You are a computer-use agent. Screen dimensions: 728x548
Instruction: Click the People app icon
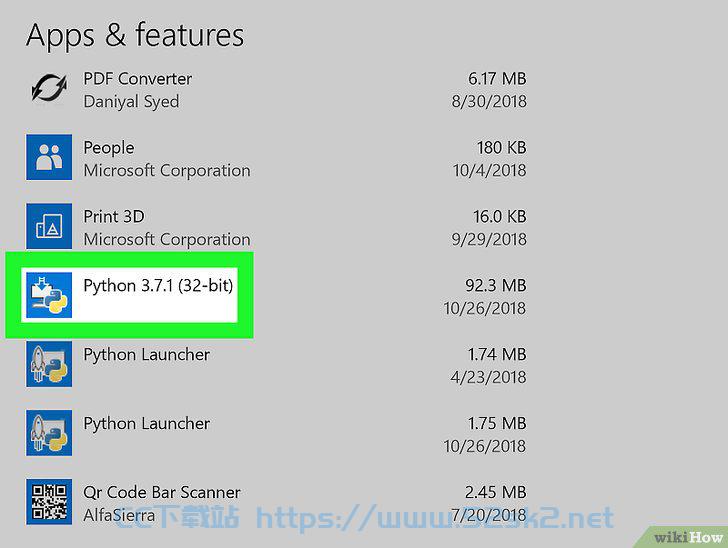pyautogui.click(x=49, y=157)
